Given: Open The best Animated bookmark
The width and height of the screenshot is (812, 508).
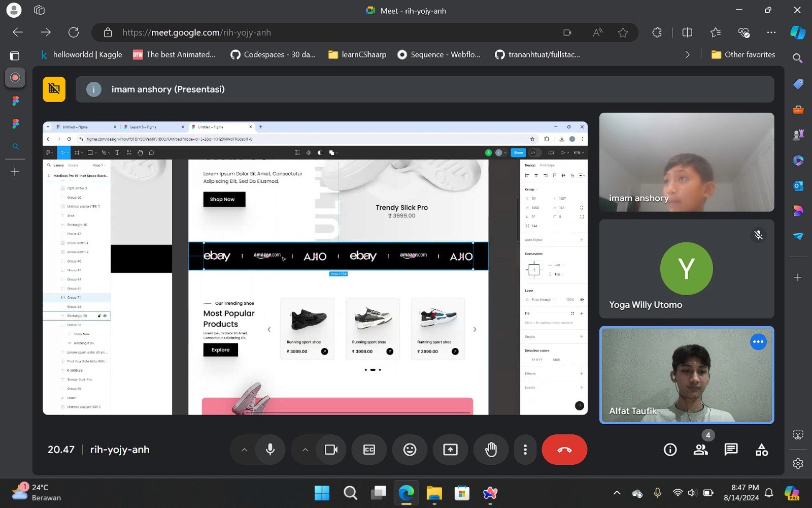Looking at the screenshot, I should tap(174, 54).
